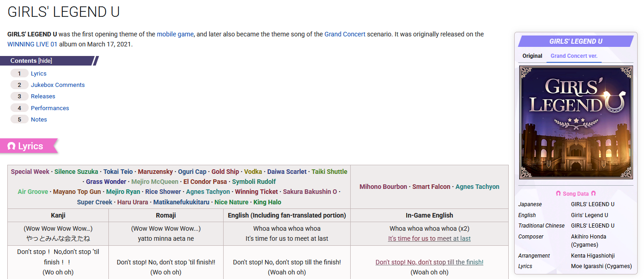Click the composer name Akihiro Honda (Cygames)
The image size is (644, 279).
tap(589, 241)
